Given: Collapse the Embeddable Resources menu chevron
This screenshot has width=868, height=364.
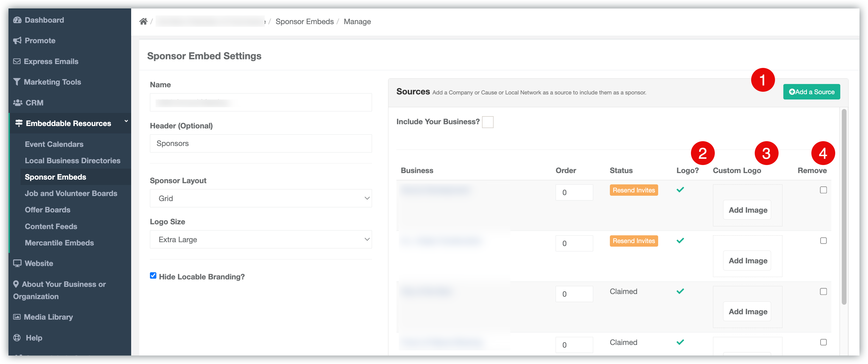Looking at the screenshot, I should click(126, 121).
